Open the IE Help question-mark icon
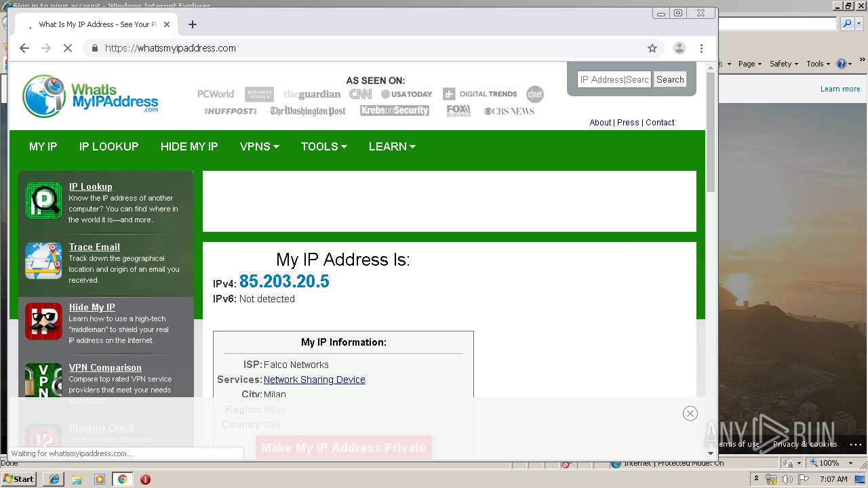The height and width of the screenshot is (488, 868). coord(841,64)
